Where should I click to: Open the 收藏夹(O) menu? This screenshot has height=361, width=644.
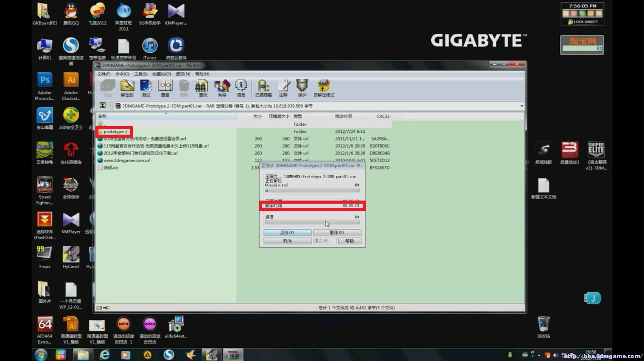pyautogui.click(x=161, y=74)
